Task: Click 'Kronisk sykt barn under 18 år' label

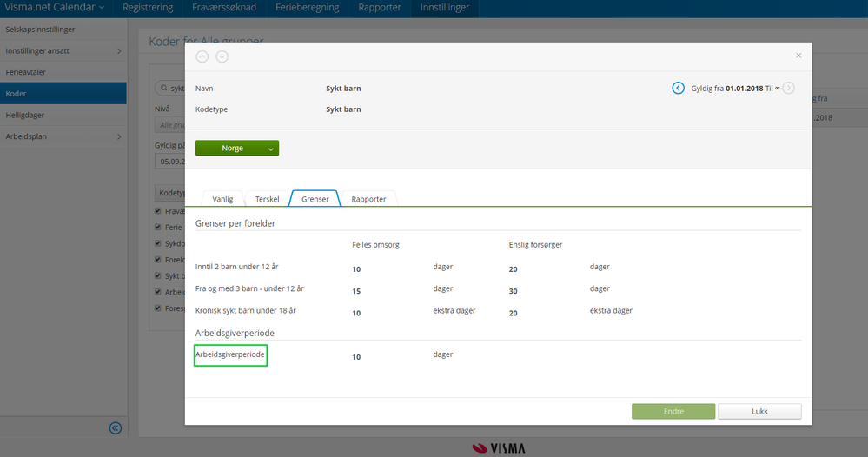Action: (246, 310)
